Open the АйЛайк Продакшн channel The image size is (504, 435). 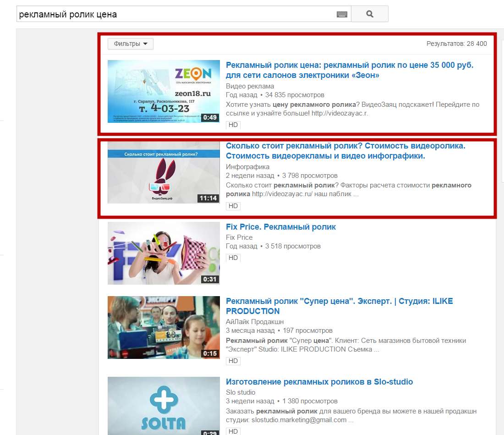click(255, 322)
